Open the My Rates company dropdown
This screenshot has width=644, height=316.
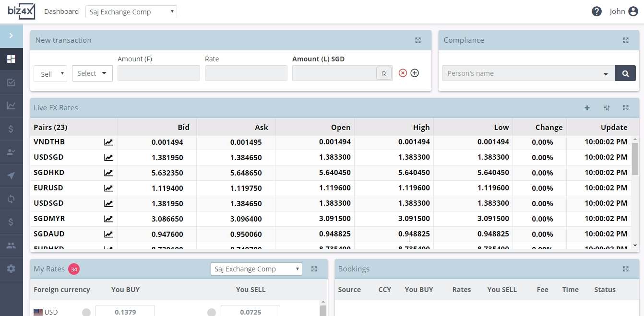pos(256,269)
